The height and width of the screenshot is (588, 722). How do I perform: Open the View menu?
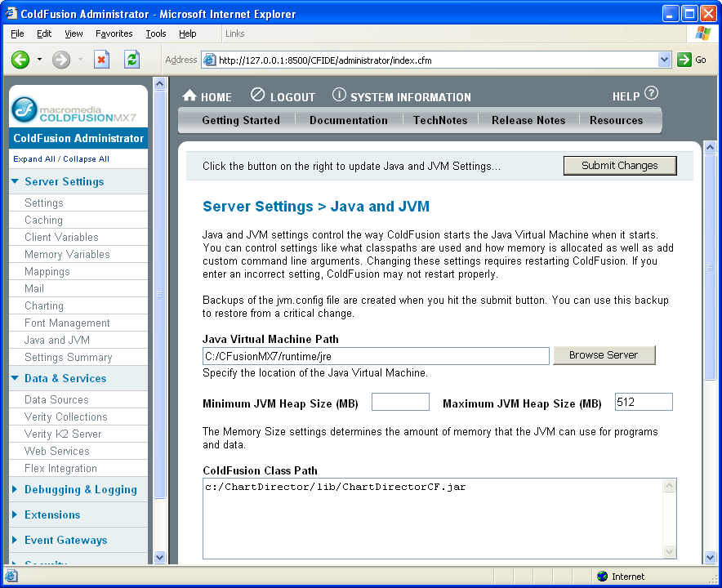(74, 33)
